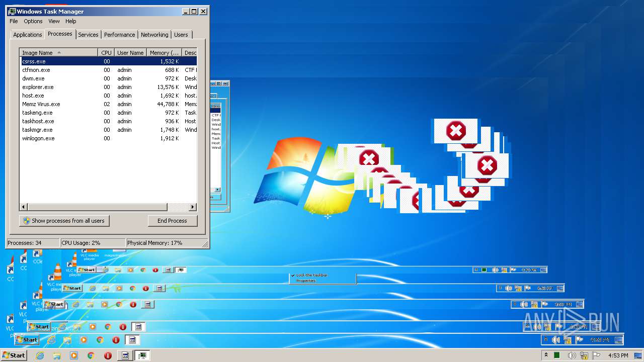Sort by the Memory column header
Image resolution: width=644 pixels, height=362 pixels.
point(165,52)
